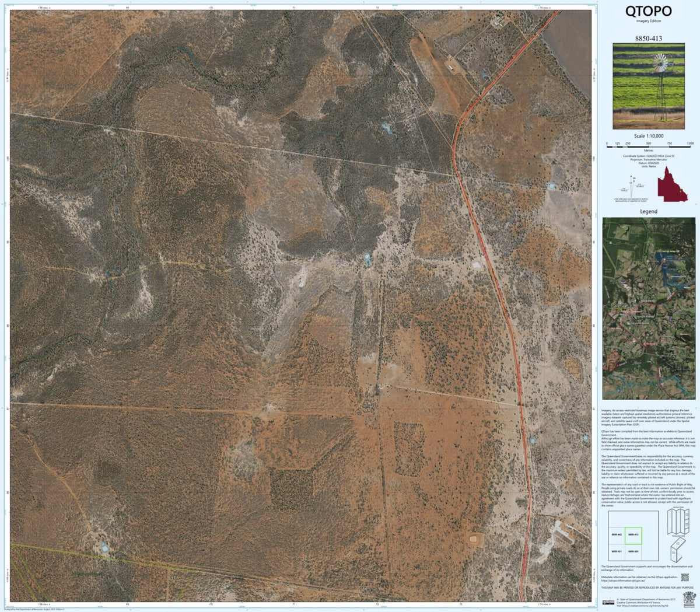Select adjacent sheet 8850-442
Image resolution: width=700 pixels, height=612 pixels.
pos(617,534)
